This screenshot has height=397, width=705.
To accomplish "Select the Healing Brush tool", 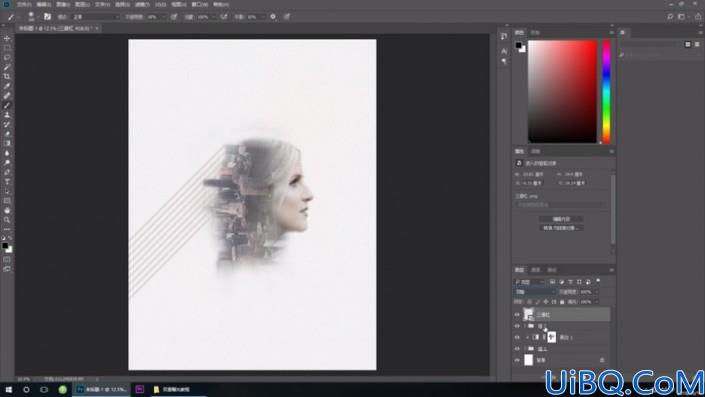I will tap(7, 95).
